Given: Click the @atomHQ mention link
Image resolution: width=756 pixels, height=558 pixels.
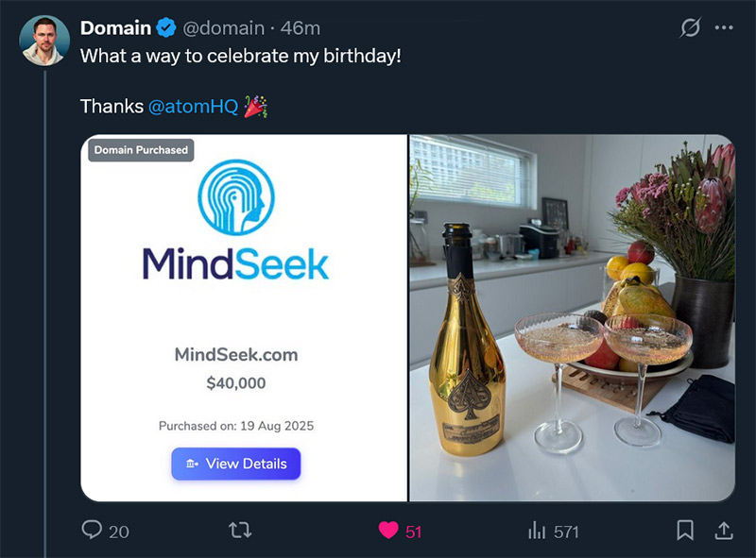Looking at the screenshot, I should pos(193,108).
